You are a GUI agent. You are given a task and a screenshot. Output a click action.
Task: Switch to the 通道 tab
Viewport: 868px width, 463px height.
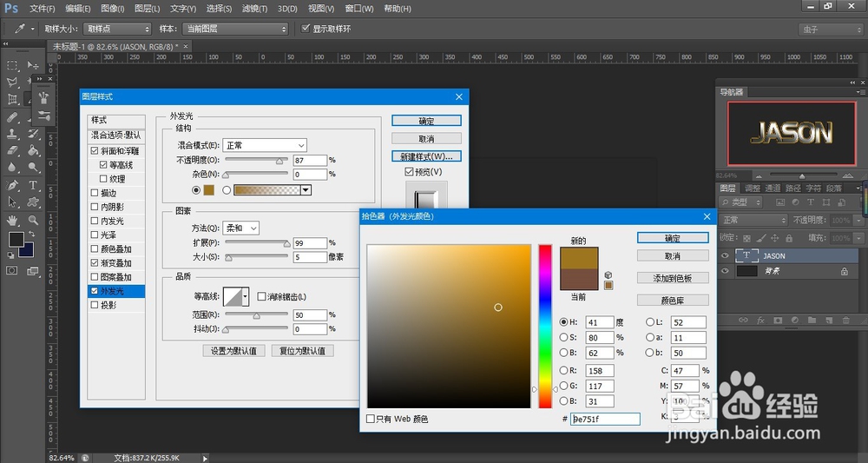tap(773, 189)
